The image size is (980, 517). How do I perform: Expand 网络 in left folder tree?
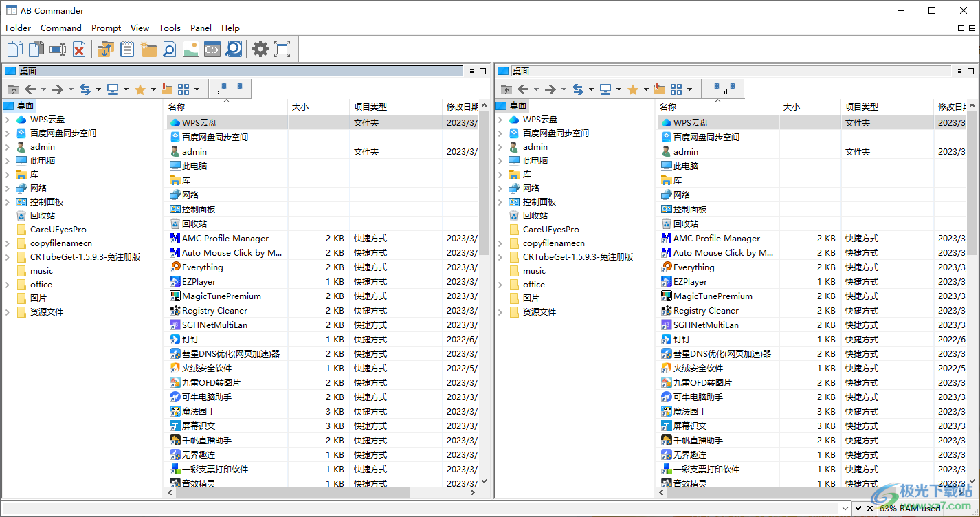point(8,188)
